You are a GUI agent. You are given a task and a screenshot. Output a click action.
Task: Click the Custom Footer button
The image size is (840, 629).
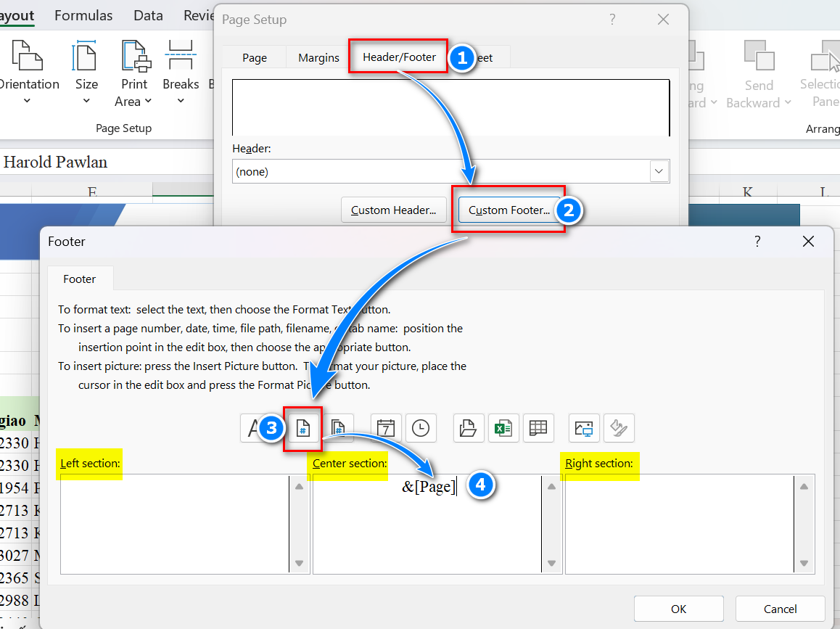[508, 210]
